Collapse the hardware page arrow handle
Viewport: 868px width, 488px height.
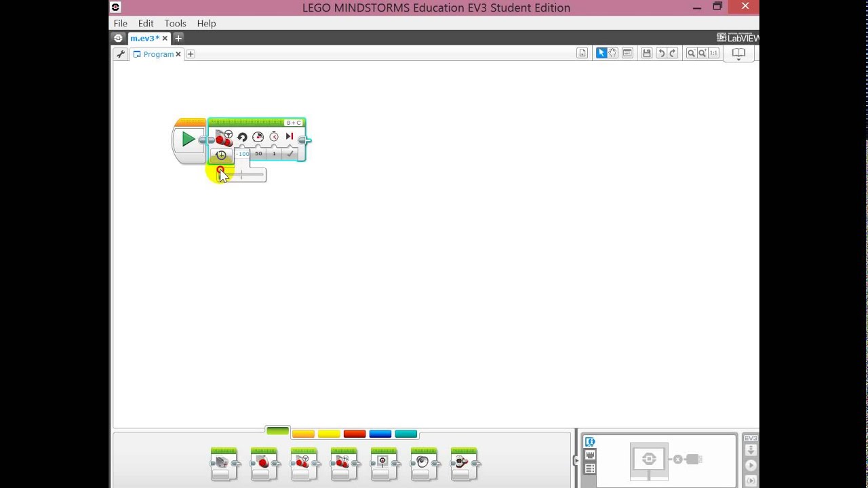coord(577,460)
